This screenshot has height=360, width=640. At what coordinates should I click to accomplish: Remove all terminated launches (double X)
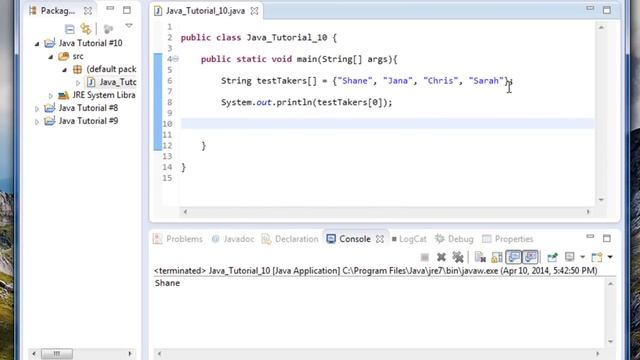(458, 257)
